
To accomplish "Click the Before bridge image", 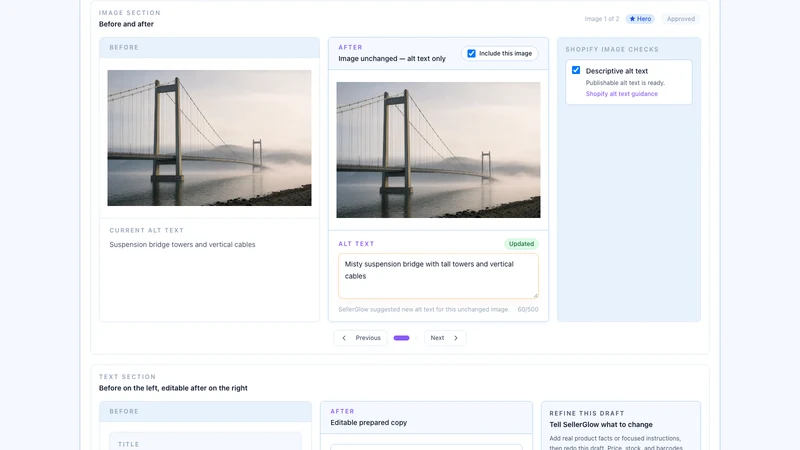I will pyautogui.click(x=209, y=138).
